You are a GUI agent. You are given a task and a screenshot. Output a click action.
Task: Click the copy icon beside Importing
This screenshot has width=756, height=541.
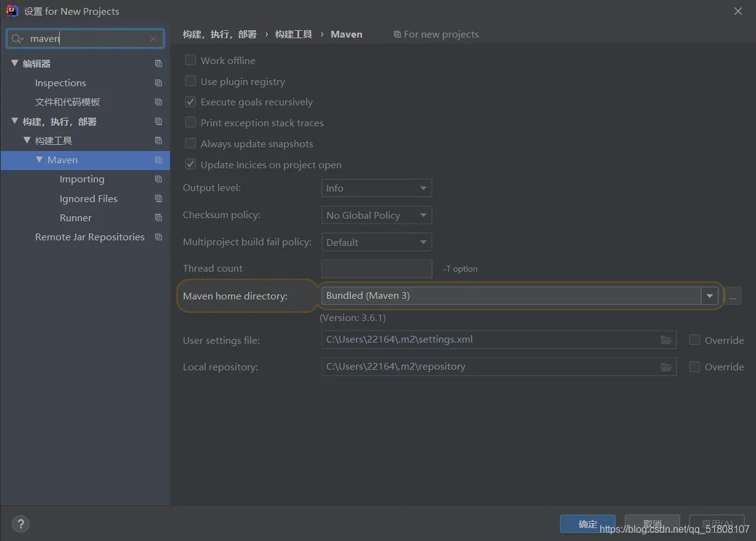[x=158, y=179]
